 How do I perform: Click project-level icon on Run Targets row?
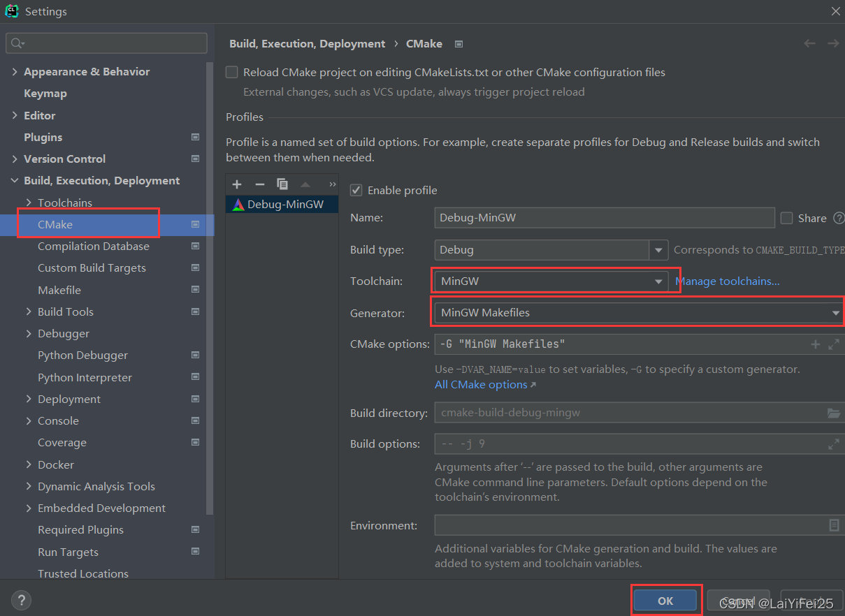pos(195,552)
